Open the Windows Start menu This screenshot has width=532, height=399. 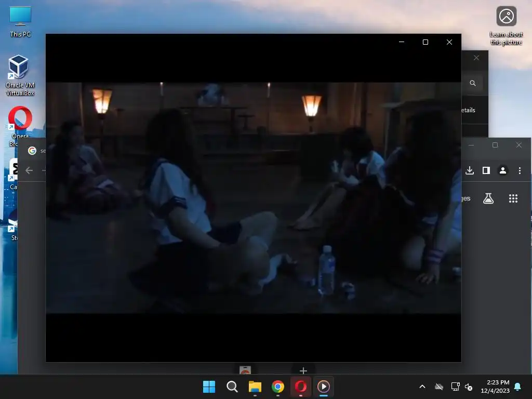coord(209,387)
